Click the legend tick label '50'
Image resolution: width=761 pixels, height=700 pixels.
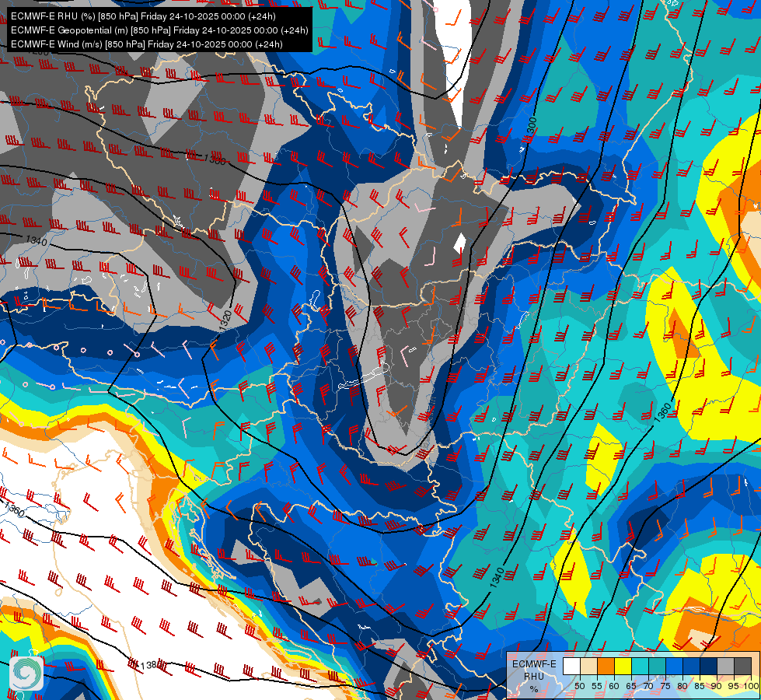[x=580, y=686]
